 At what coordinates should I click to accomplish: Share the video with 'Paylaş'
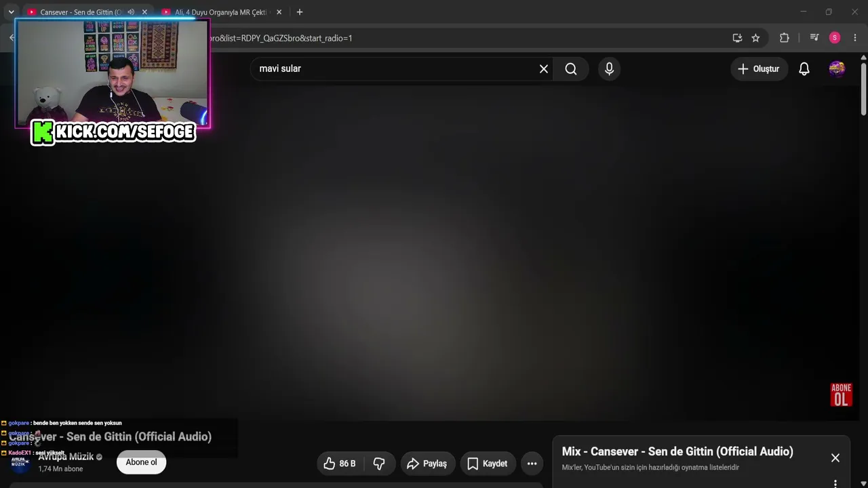[427, 464]
